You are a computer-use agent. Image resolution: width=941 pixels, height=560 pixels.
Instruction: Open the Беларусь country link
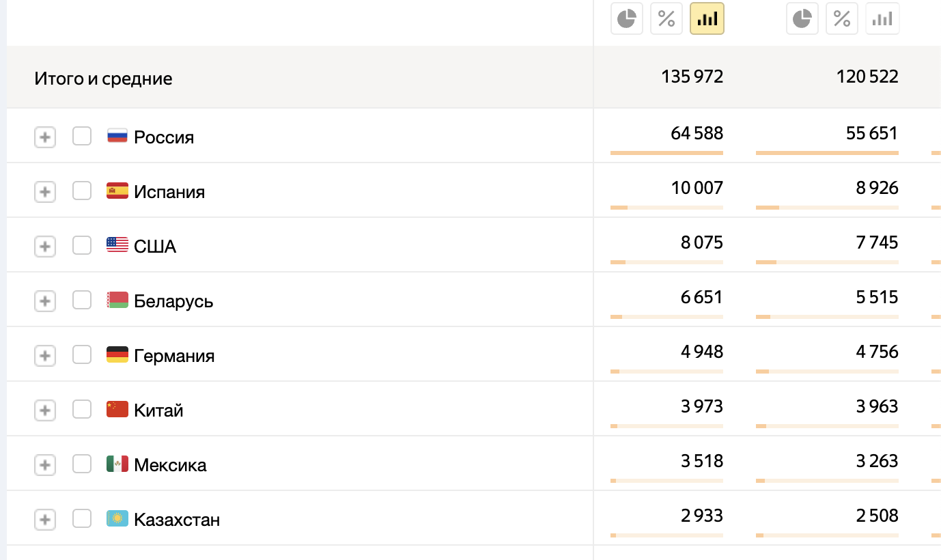click(x=173, y=301)
